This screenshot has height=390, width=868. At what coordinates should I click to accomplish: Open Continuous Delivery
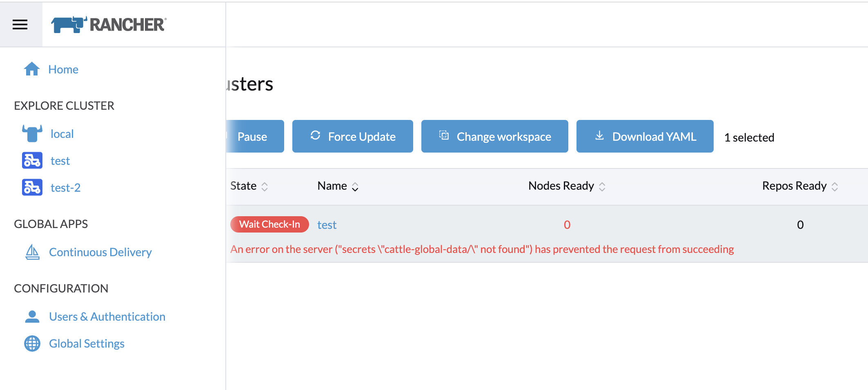100,252
